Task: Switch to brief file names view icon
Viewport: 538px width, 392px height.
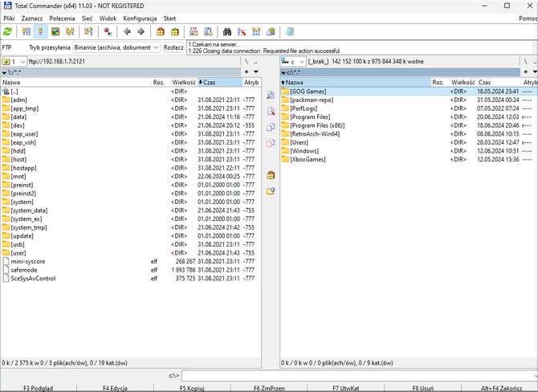Action: (x=26, y=32)
